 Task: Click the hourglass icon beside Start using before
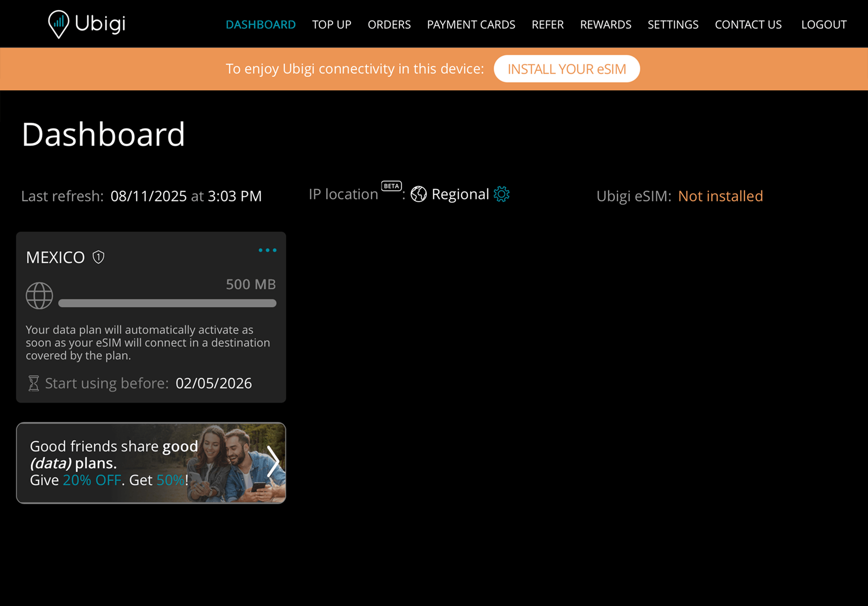coord(34,383)
